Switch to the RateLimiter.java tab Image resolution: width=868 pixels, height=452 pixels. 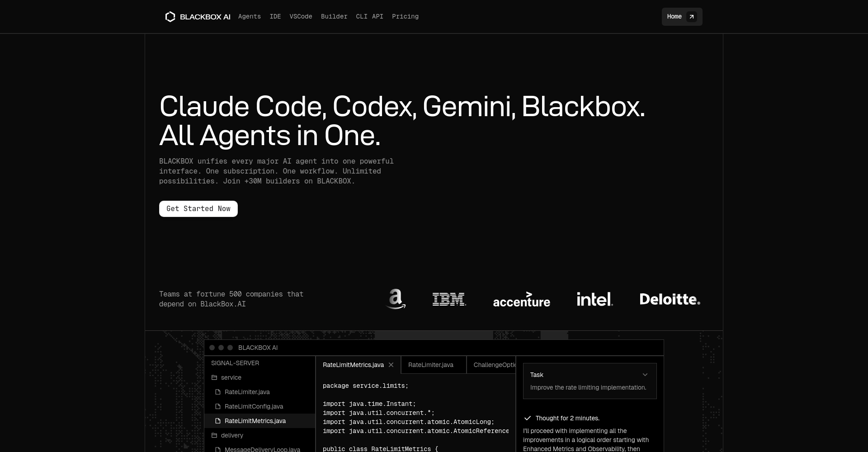430,365
